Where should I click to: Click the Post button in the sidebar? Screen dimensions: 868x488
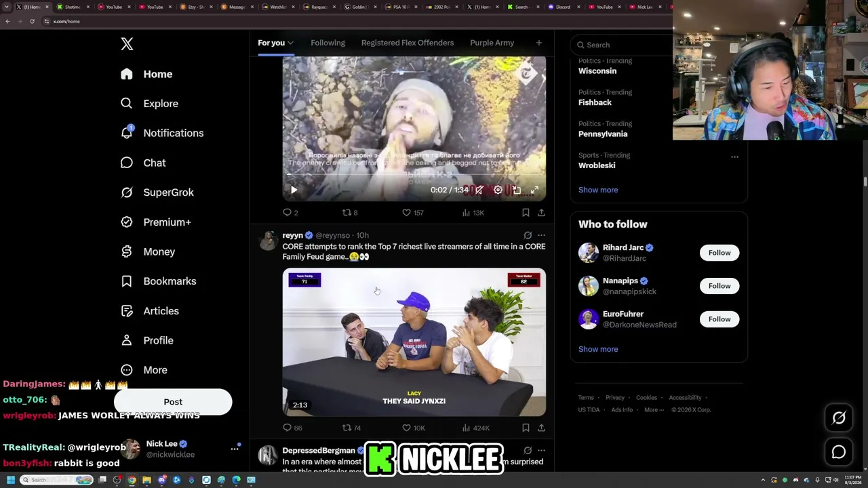pyautogui.click(x=173, y=402)
